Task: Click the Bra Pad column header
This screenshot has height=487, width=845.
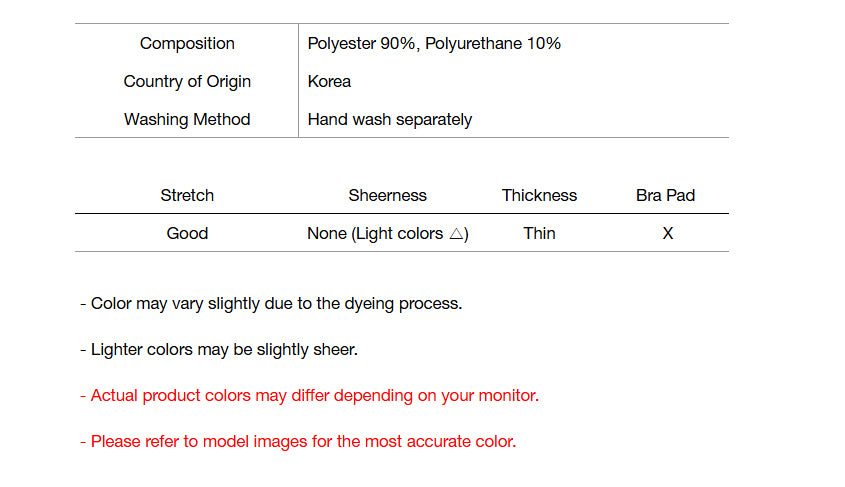Action: (x=665, y=195)
